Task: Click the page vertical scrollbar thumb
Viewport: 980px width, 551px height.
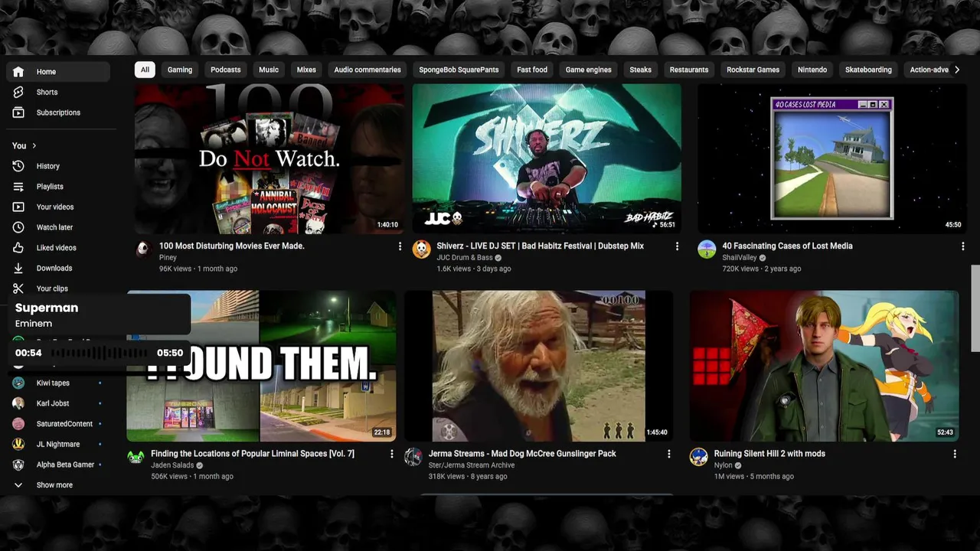Action: click(975, 309)
